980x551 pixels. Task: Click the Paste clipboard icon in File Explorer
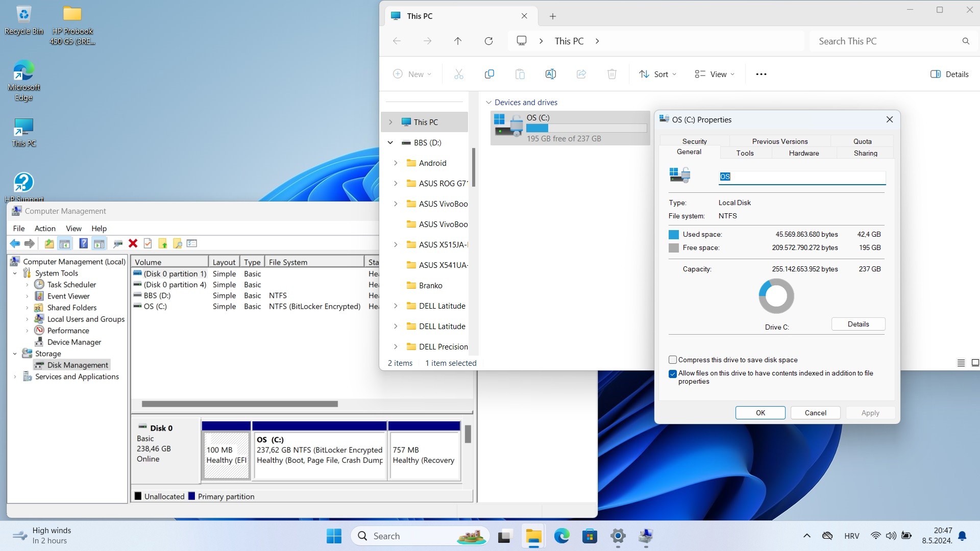(x=520, y=74)
